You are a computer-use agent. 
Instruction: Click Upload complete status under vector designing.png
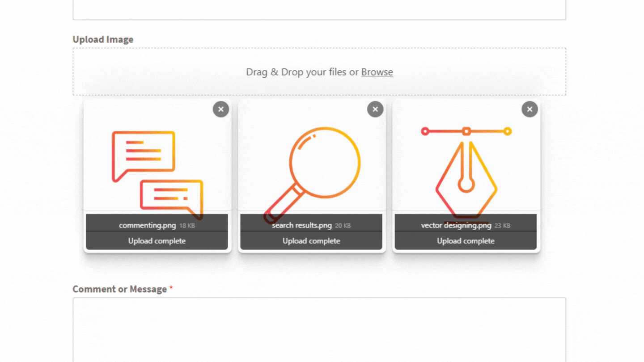(x=466, y=241)
